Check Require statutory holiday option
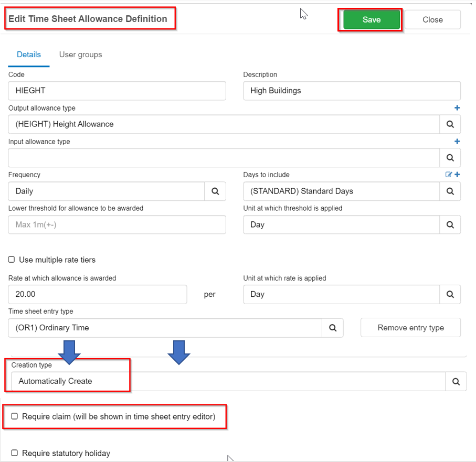The width and height of the screenshot is (476, 462). 15,453
